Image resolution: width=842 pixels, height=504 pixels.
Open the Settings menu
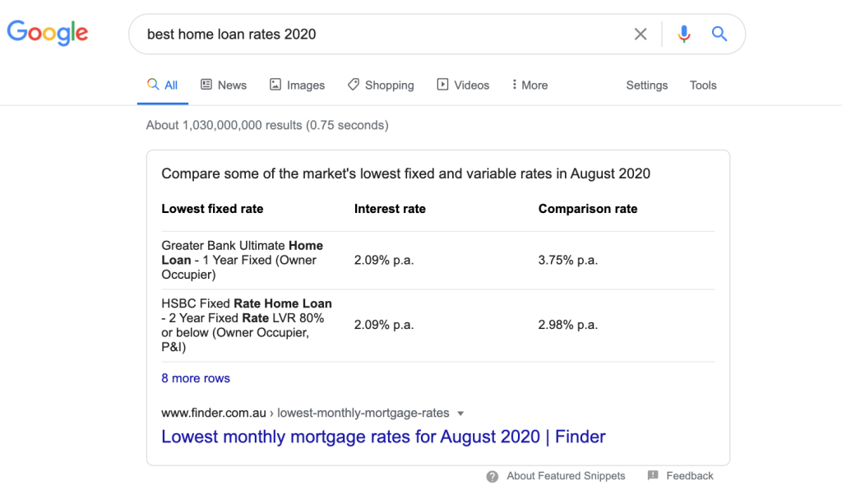pos(646,85)
